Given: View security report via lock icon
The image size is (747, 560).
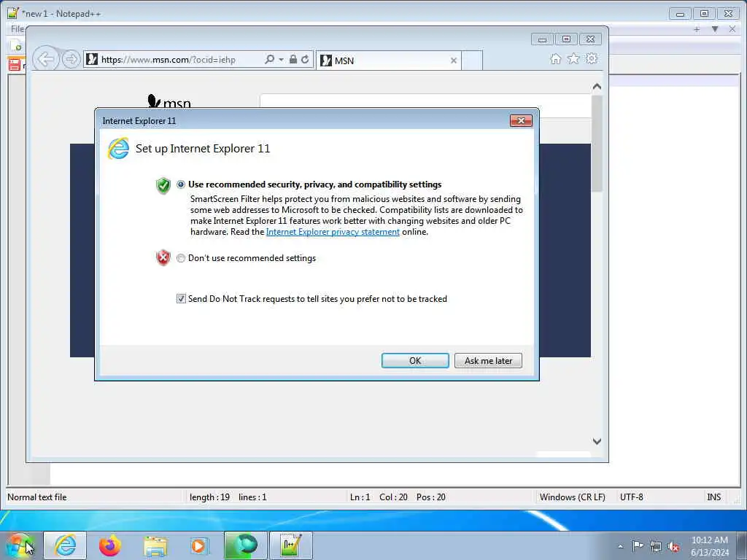Looking at the screenshot, I should pyautogui.click(x=293, y=59).
